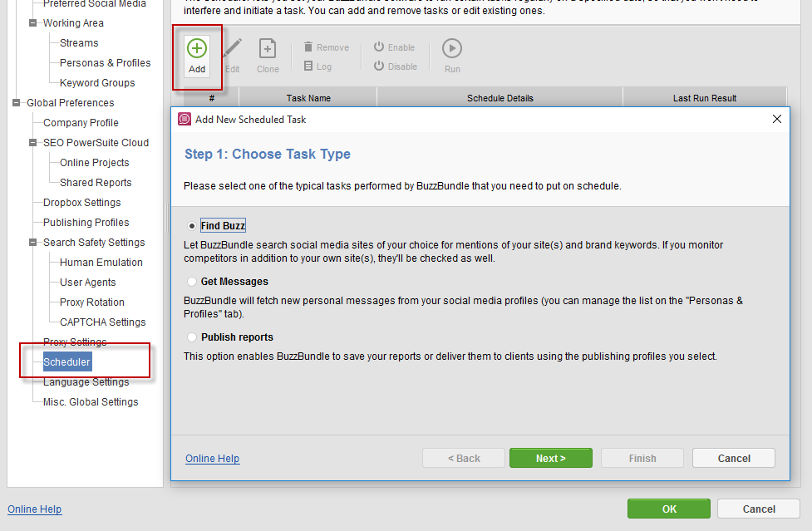The image size is (812, 531).
Task: Collapse the Search Safety Settings node
Action: (32, 242)
